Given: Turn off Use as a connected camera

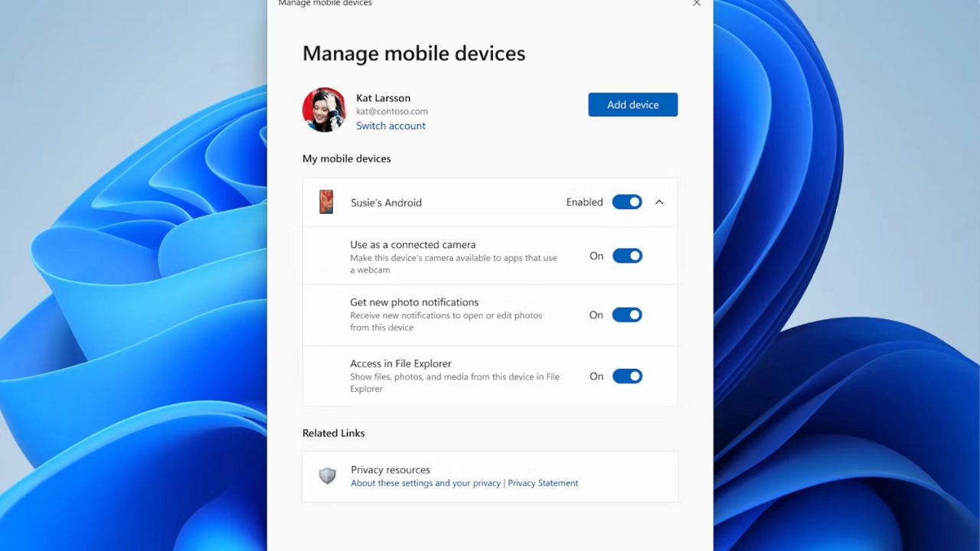Looking at the screenshot, I should (x=627, y=256).
